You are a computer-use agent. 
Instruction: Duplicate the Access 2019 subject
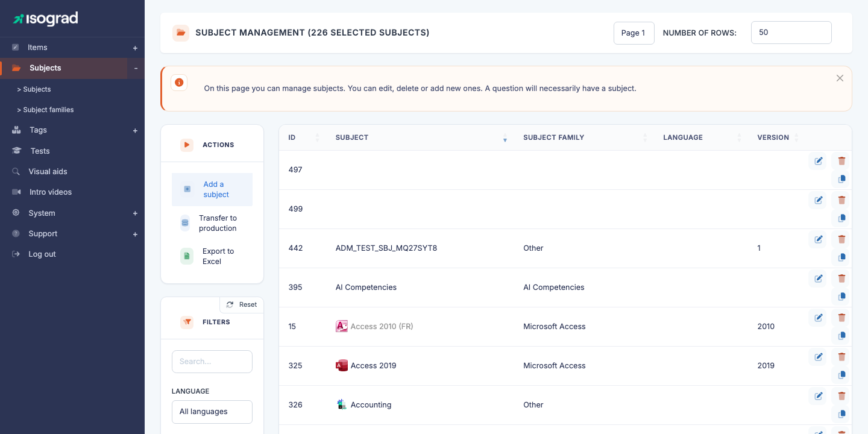841,375
